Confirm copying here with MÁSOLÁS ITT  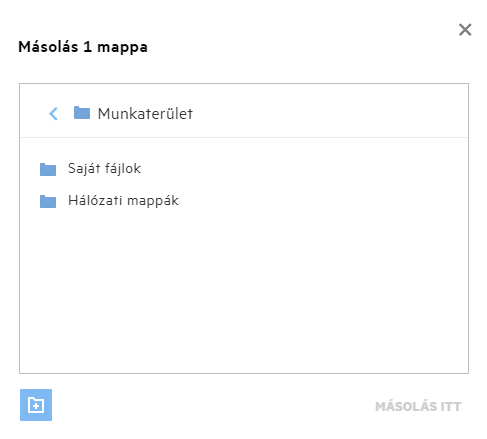point(418,406)
